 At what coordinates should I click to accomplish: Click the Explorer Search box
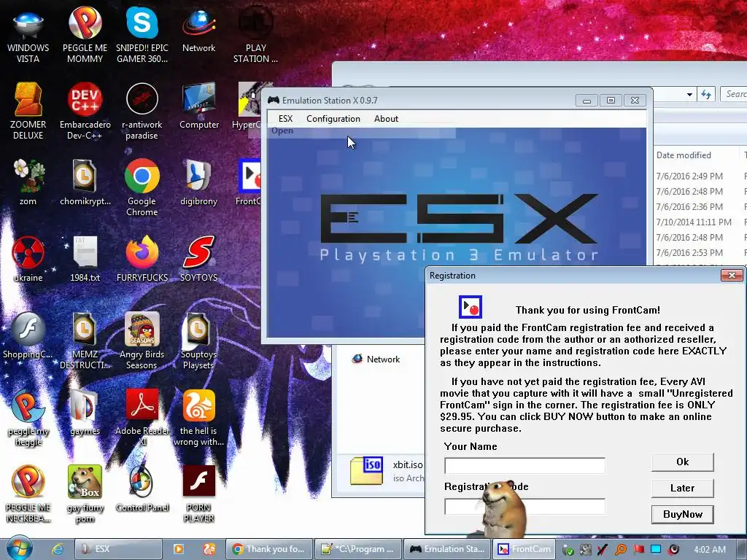pos(734,94)
